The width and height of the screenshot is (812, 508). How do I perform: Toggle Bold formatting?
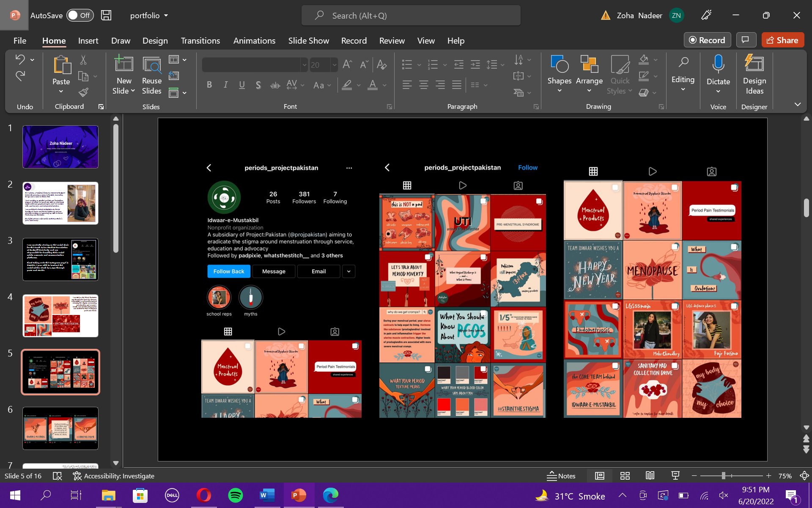coord(209,85)
